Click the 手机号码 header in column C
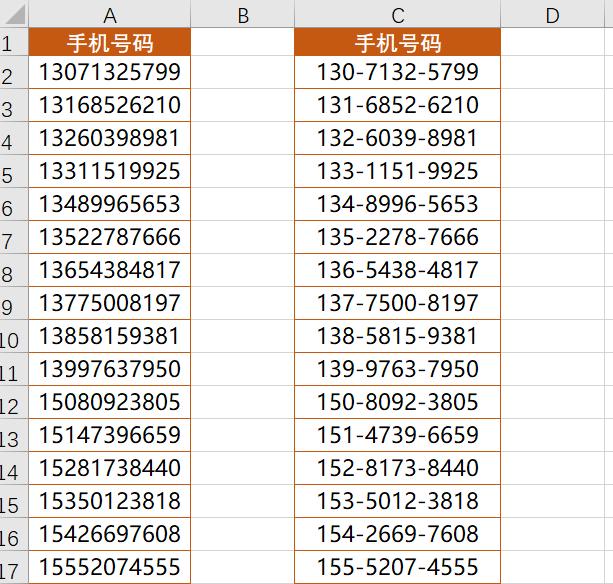613x584 pixels. pos(397,42)
